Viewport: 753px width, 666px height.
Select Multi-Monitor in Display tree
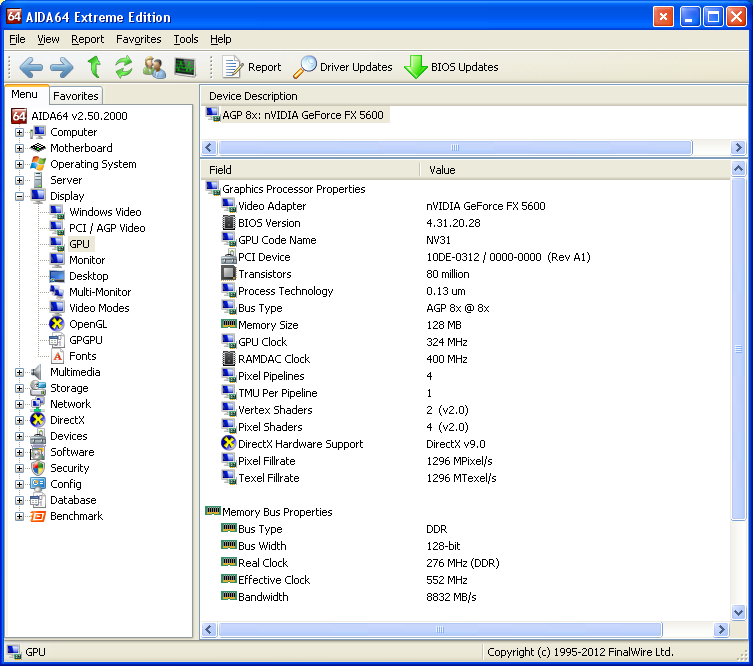pyautogui.click(x=100, y=292)
